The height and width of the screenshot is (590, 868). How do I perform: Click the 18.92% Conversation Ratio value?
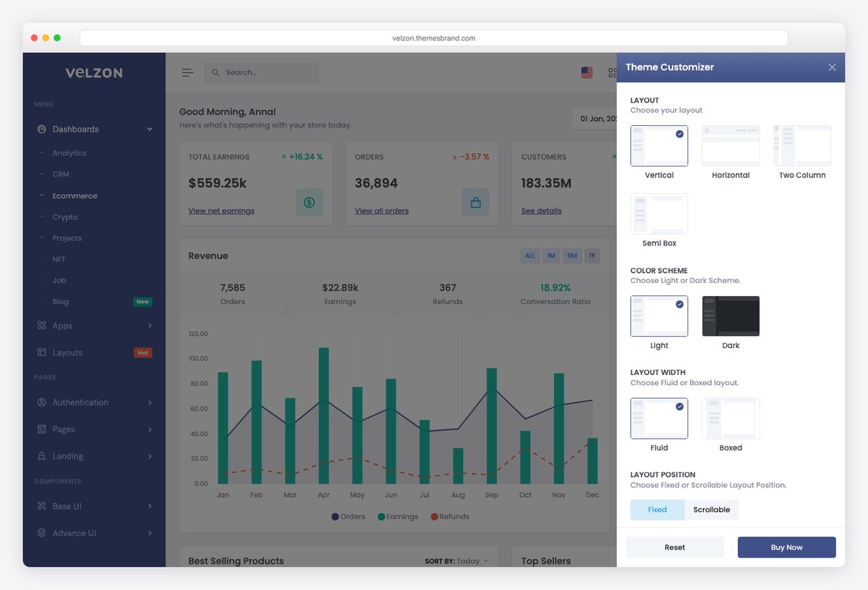pos(556,287)
